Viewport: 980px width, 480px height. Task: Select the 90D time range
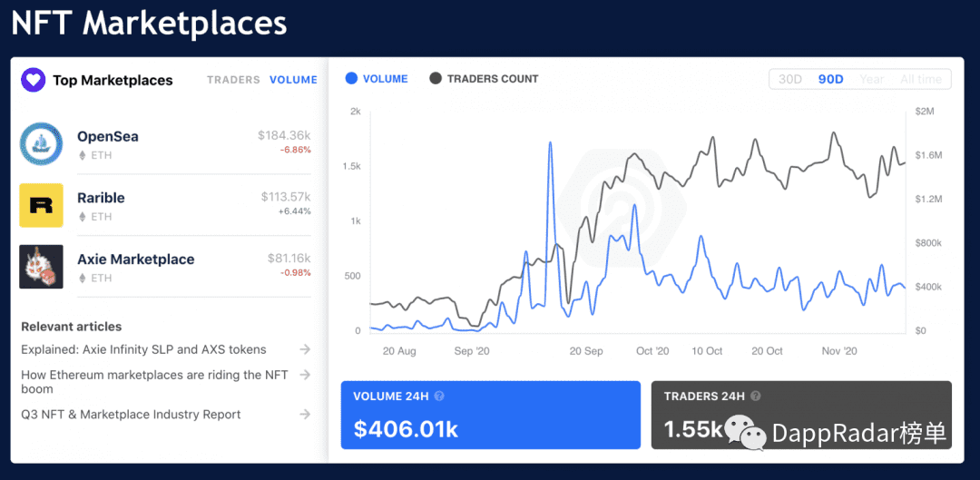(830, 79)
